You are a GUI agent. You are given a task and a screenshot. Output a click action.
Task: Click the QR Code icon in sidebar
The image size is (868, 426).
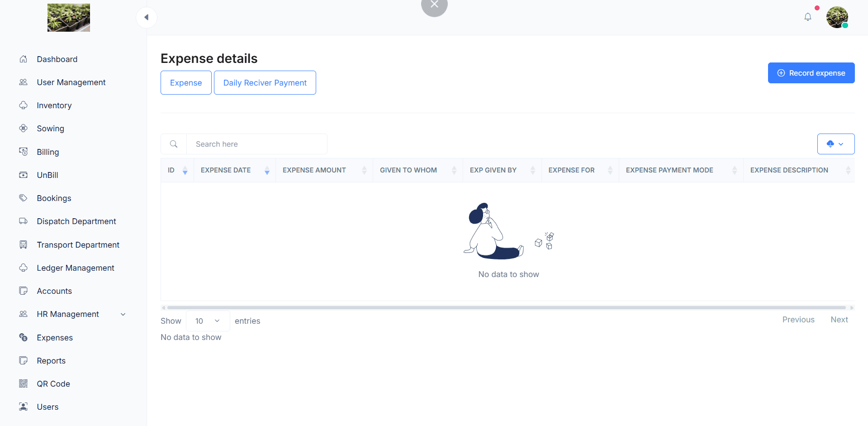tap(24, 384)
